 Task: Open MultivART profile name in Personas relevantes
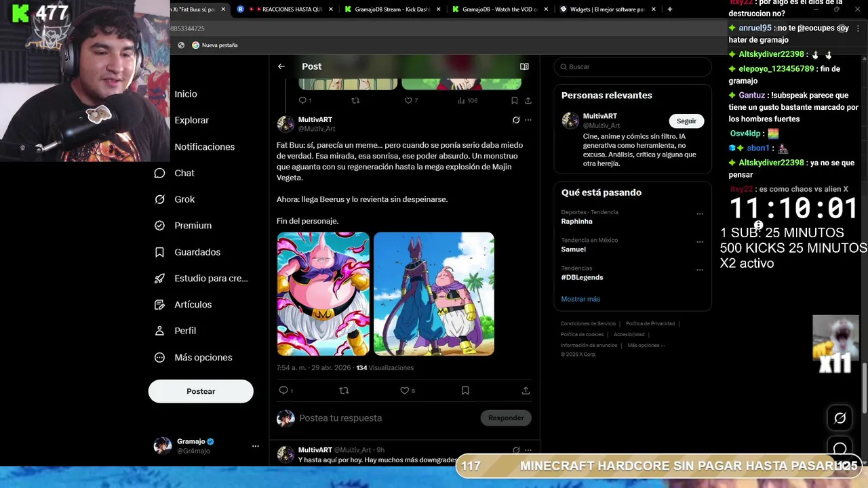(599, 117)
